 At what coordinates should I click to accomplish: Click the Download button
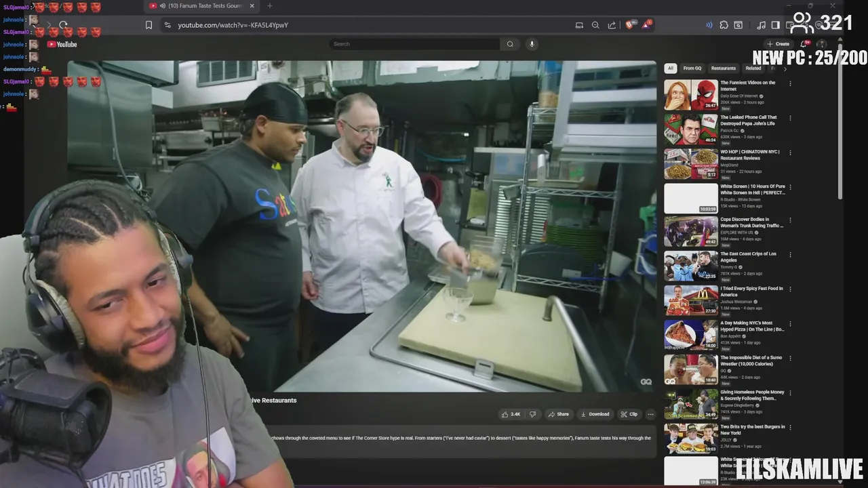(x=595, y=414)
